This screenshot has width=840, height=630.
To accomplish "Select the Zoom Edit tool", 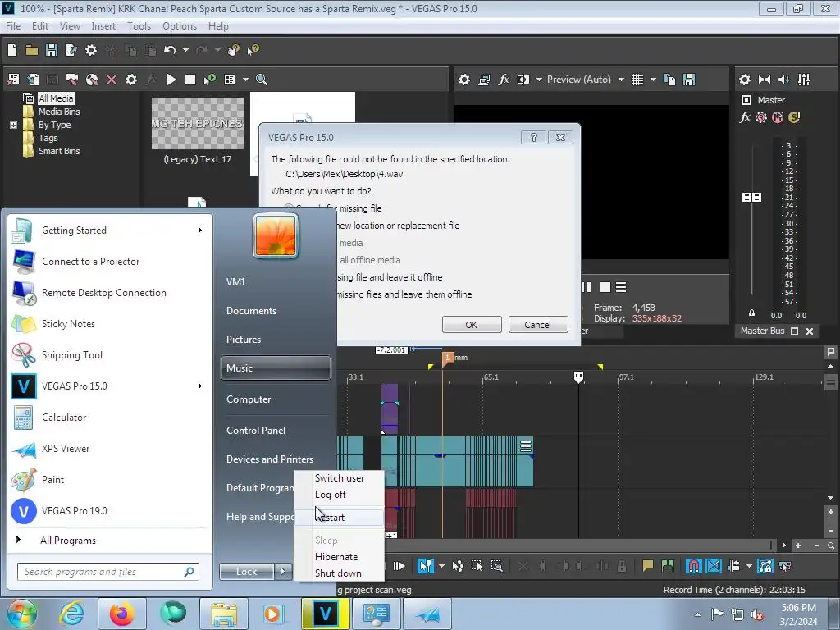I will (x=496, y=566).
